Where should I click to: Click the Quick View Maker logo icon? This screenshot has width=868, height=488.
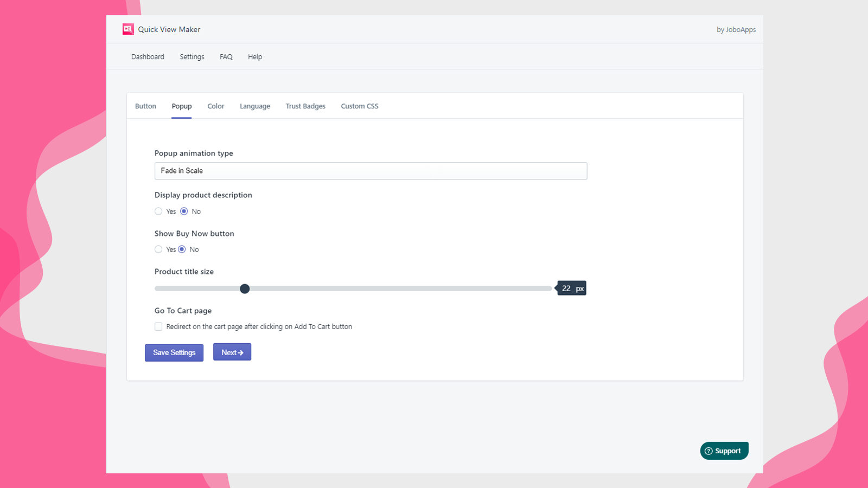point(128,29)
